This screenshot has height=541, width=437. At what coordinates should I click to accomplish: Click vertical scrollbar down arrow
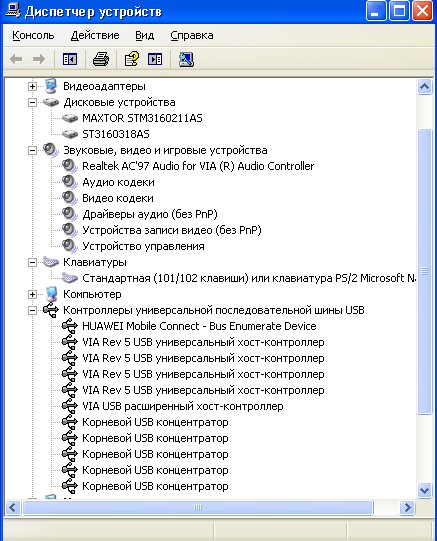coord(424,490)
